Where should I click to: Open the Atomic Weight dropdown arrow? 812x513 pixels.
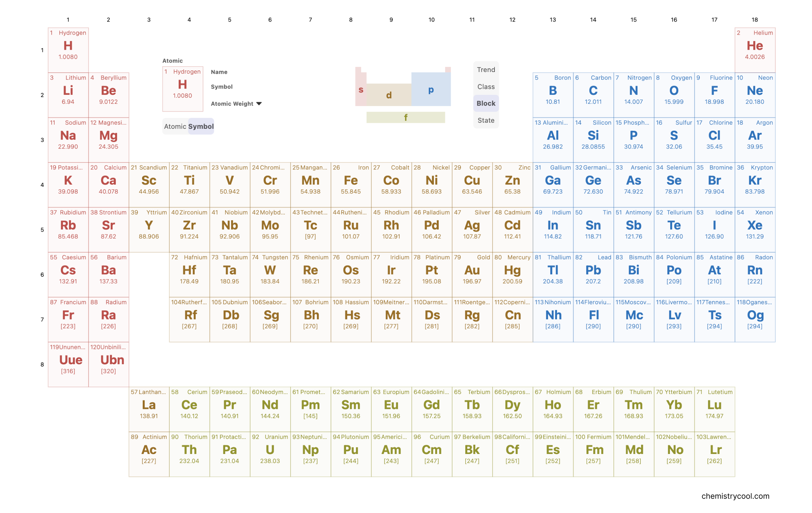tap(259, 103)
